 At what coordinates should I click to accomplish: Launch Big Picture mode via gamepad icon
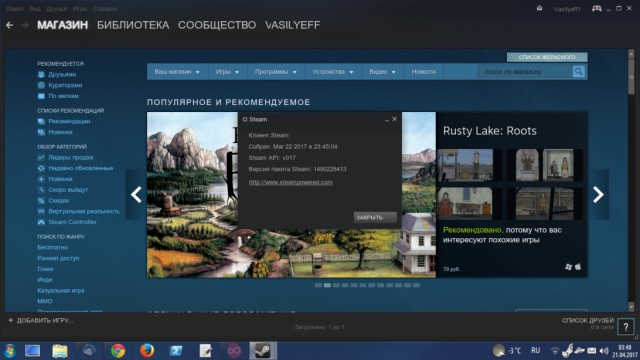596,8
